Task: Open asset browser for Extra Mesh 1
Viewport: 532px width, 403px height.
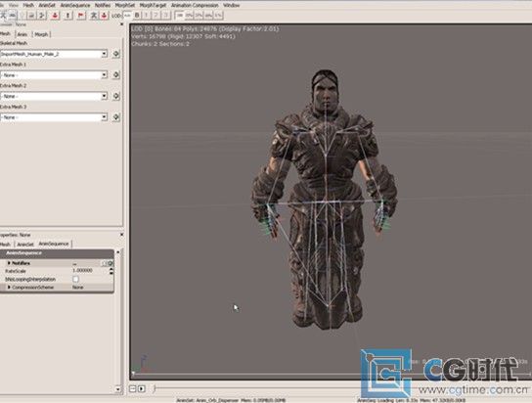Action: point(116,74)
